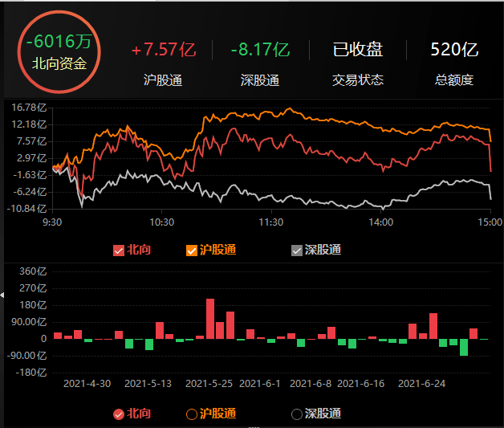Viewport: 504px width, 428px height.
Task: Click the tallest red bar near 2021-5-25
Action: tap(210, 319)
